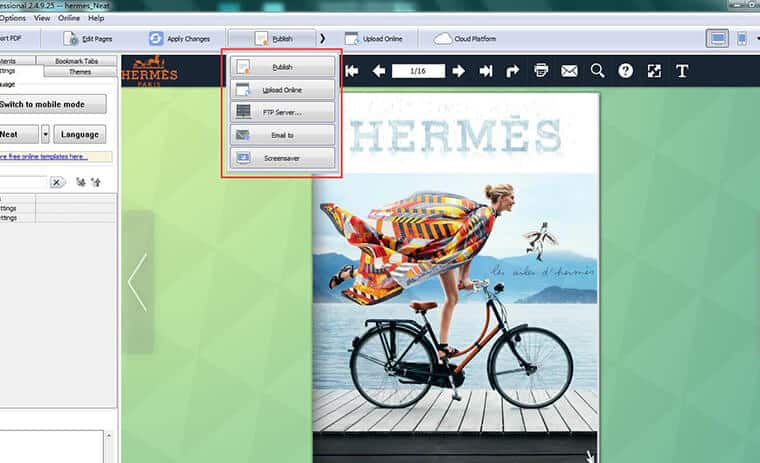This screenshot has height=463, width=760.
Task: Click Apply Changes in main toolbar
Action: point(179,39)
